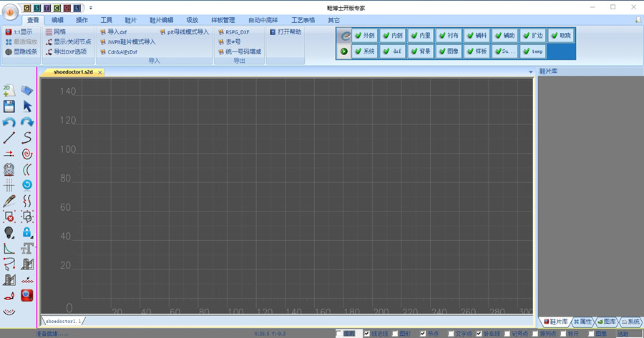Enable the 文字点 checkbox

[x=451, y=334]
